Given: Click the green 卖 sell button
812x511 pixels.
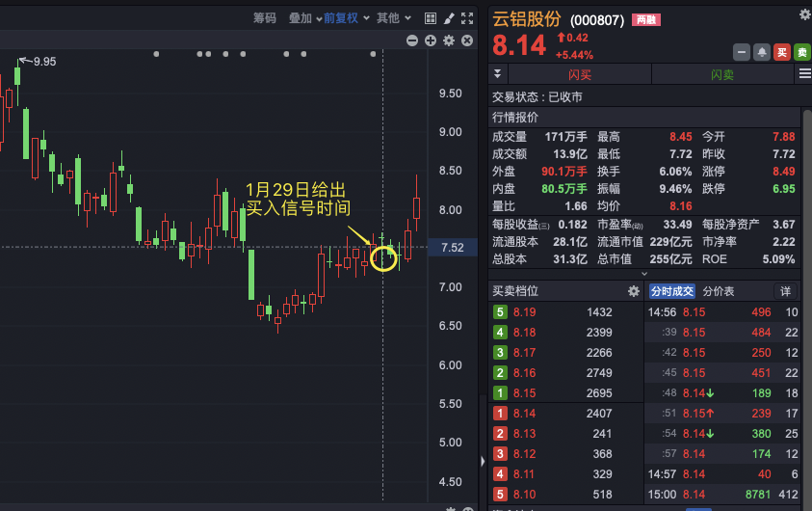Looking at the screenshot, I should coord(802,52).
